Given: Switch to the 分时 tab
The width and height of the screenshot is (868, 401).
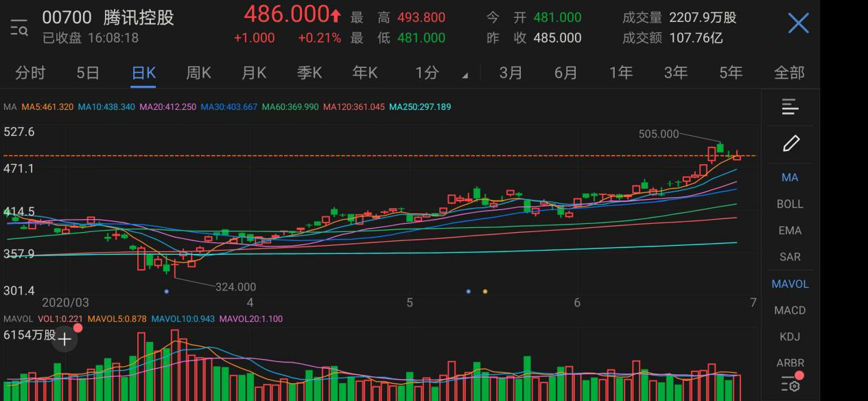Looking at the screenshot, I should point(30,73).
